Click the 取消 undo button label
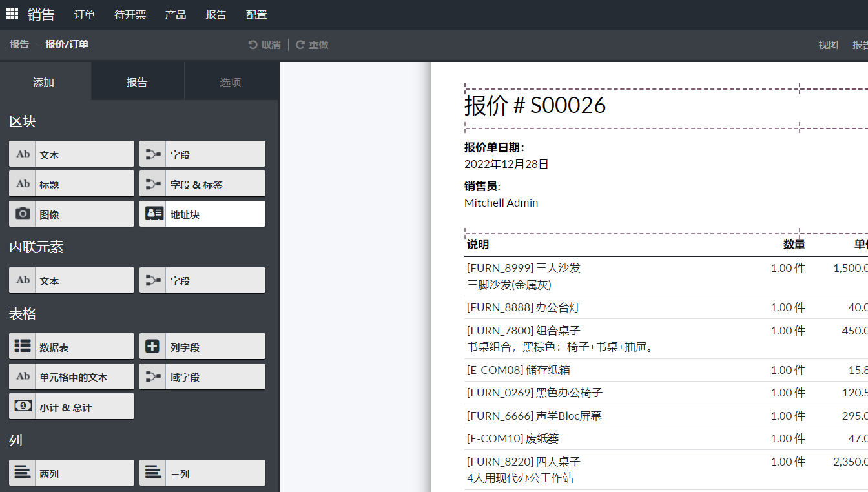Viewport: 868px width, 492px height. coord(271,45)
